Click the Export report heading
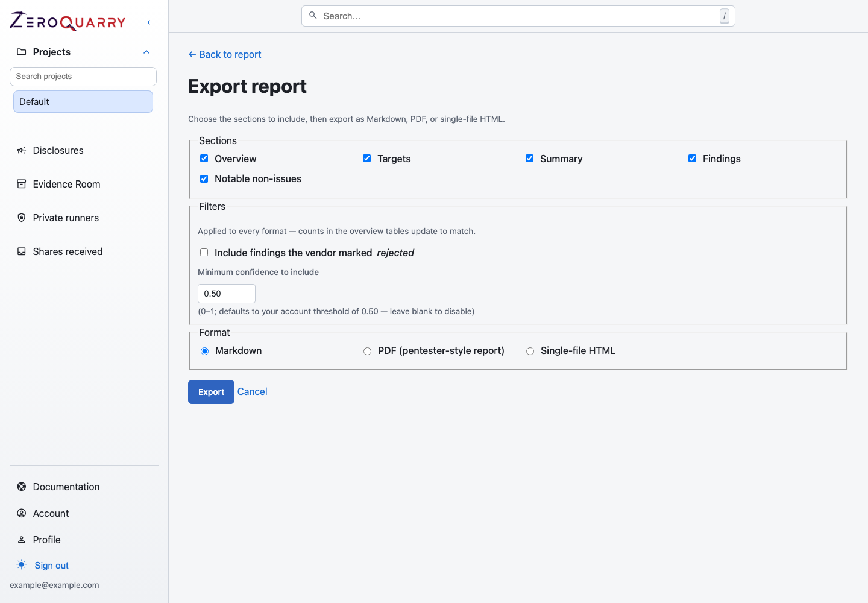Viewport: 868px width, 603px height. pos(247,86)
